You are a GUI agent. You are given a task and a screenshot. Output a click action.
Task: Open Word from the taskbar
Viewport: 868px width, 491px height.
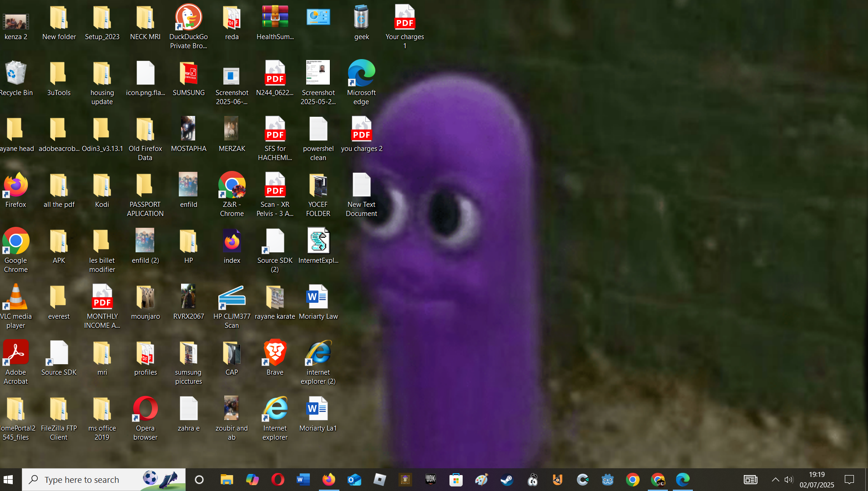[303, 480]
